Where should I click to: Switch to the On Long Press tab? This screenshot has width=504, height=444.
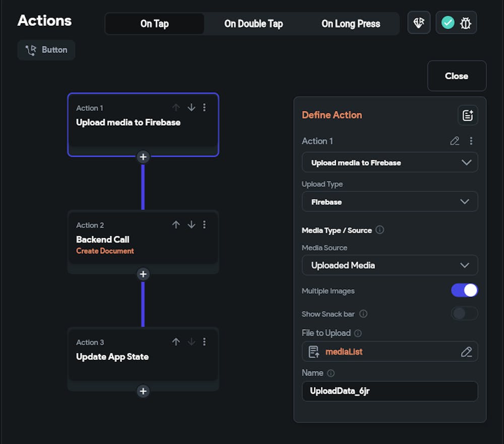351,24
